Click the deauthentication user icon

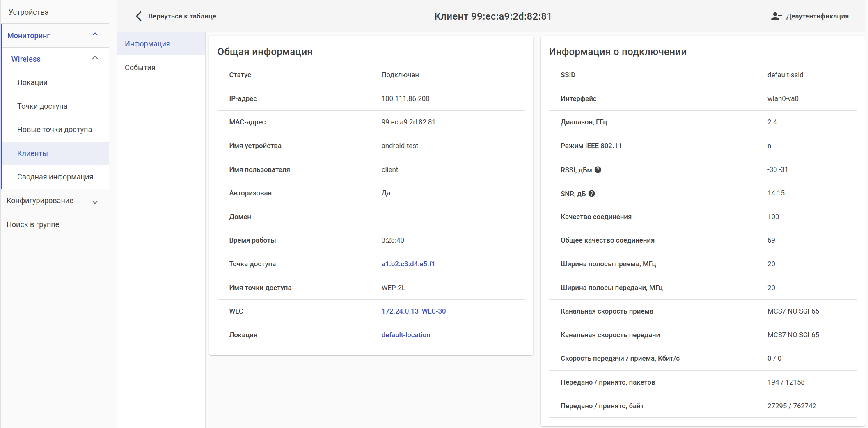tap(776, 16)
